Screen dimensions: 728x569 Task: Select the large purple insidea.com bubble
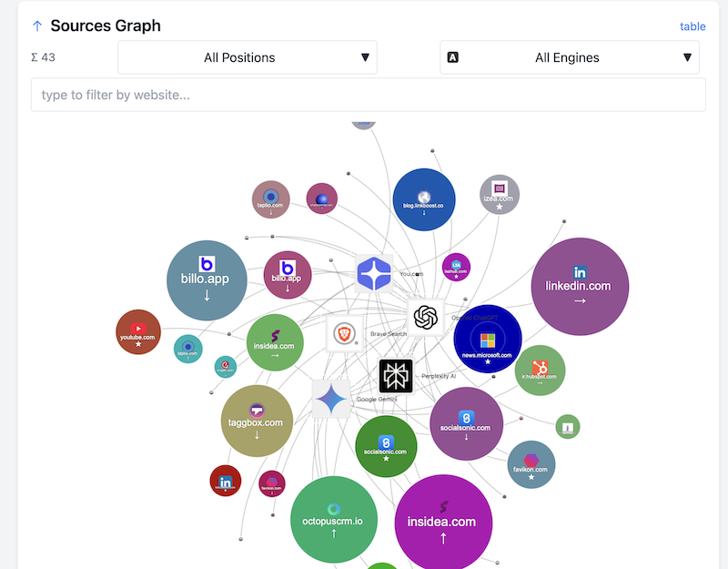click(443, 523)
